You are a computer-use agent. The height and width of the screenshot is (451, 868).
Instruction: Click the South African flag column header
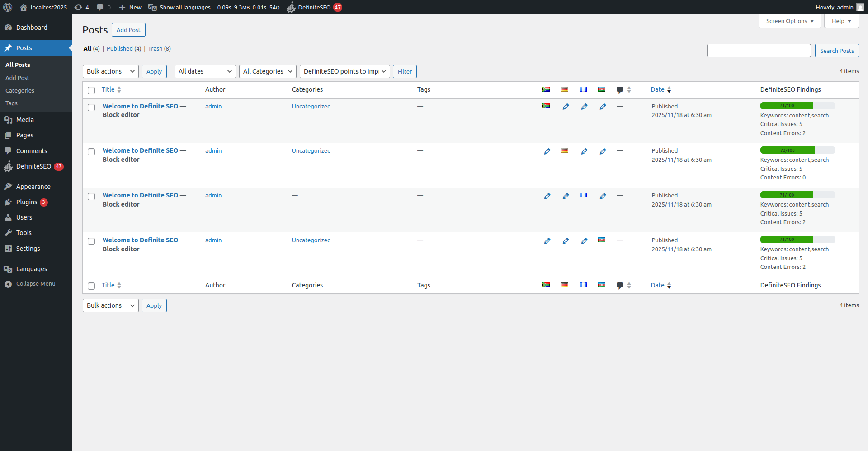coord(546,89)
